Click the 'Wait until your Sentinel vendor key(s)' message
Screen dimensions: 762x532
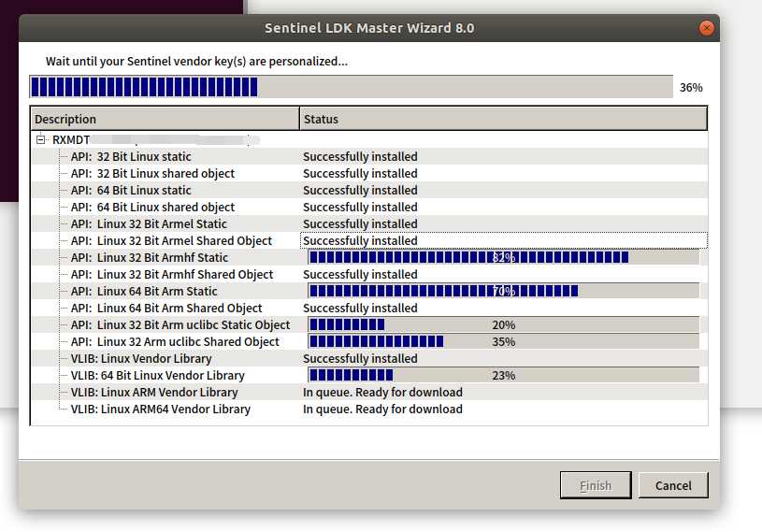(196, 61)
